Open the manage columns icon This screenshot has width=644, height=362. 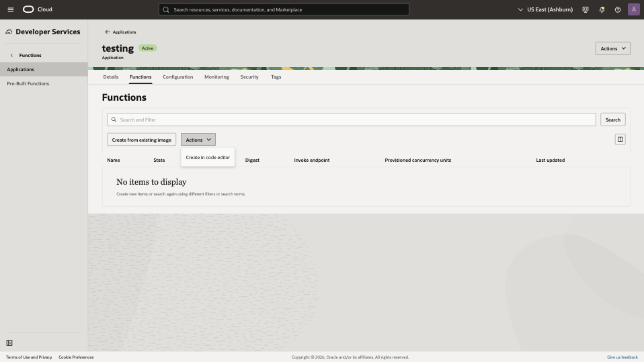pos(620,140)
